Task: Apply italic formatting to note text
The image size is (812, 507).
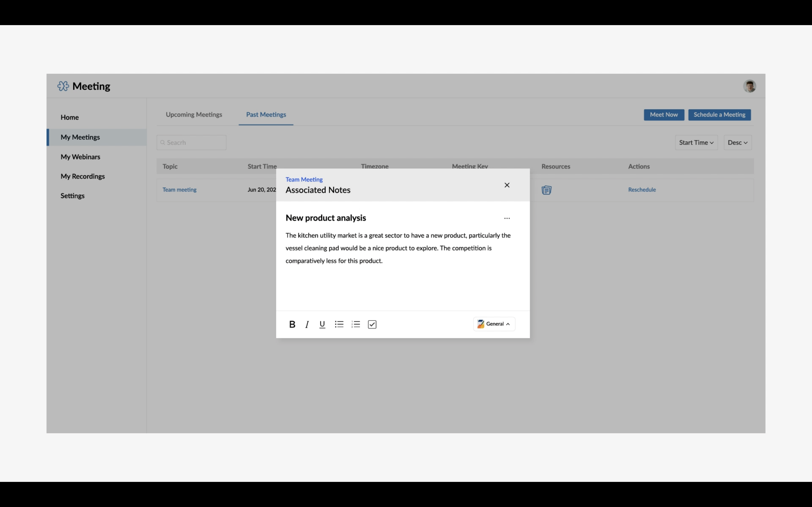Action: pyautogui.click(x=307, y=324)
